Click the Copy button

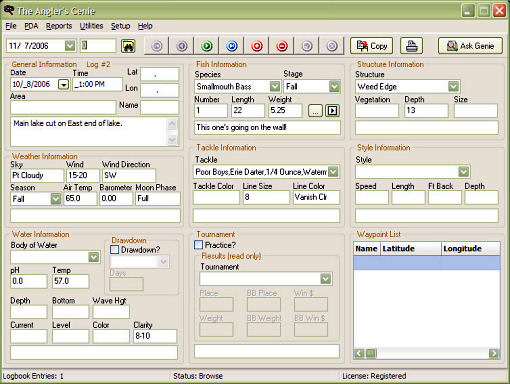pos(371,46)
